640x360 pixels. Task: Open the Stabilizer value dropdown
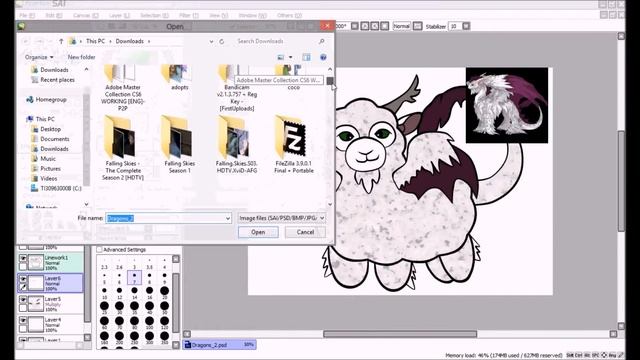(x=466, y=26)
